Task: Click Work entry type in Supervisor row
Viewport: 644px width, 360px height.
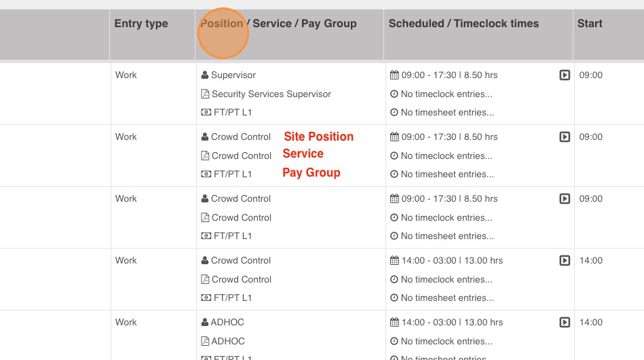Action: pyautogui.click(x=126, y=75)
